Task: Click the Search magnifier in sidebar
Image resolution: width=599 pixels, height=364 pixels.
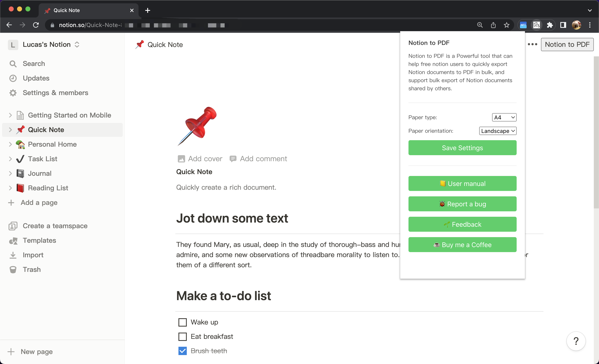Action: tap(13, 64)
